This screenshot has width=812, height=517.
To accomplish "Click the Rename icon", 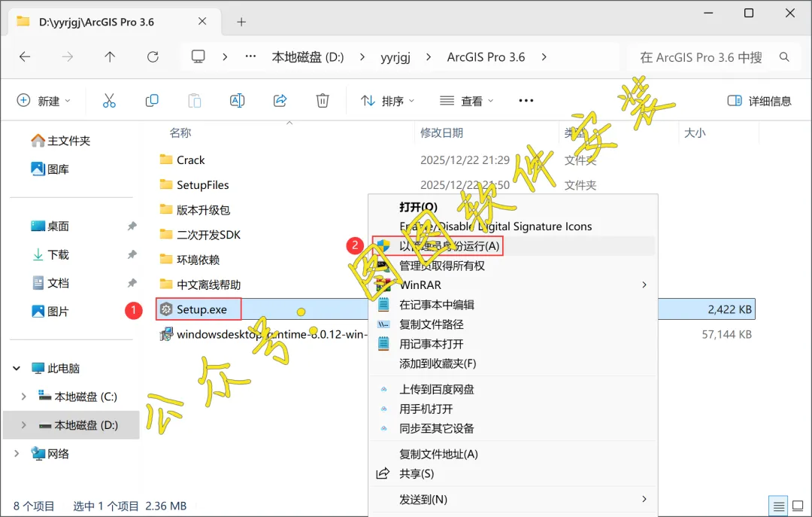I will (237, 101).
